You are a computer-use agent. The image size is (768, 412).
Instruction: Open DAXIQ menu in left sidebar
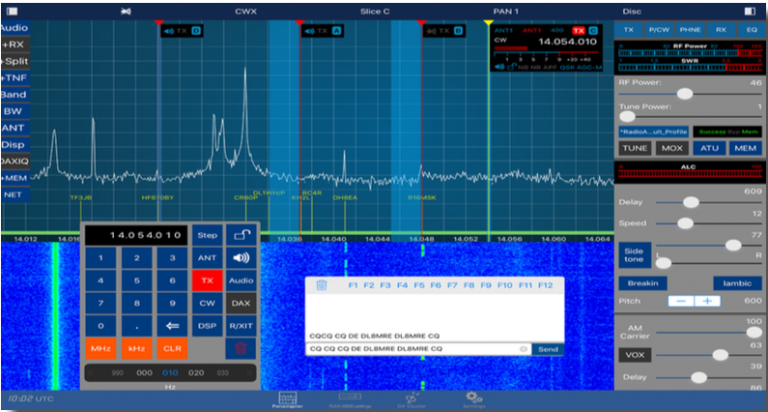15,161
